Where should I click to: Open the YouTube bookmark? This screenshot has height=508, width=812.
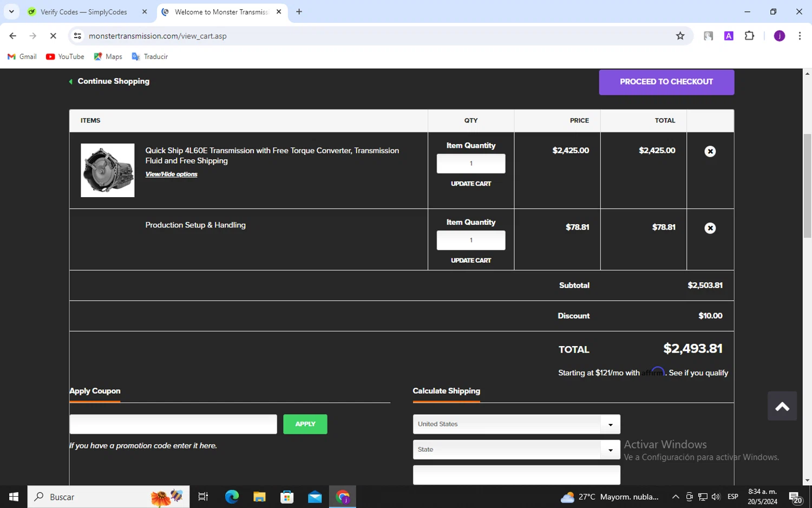pyautogui.click(x=65, y=57)
